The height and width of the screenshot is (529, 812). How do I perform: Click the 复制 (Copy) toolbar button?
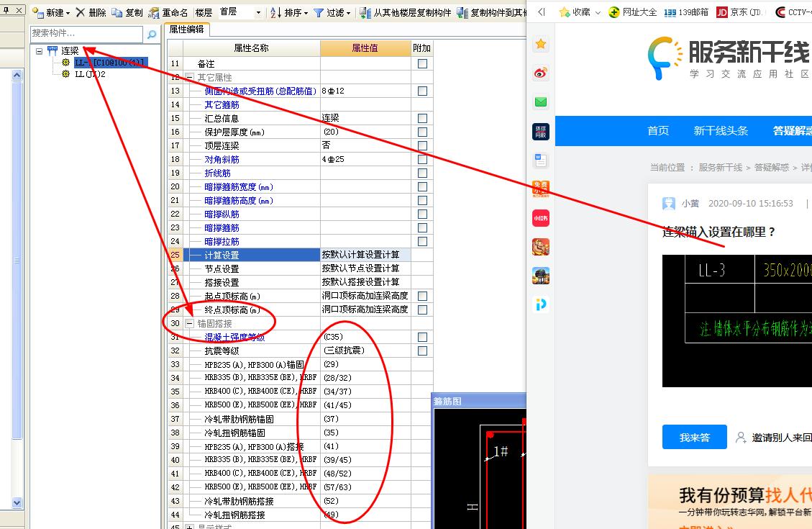click(128, 12)
